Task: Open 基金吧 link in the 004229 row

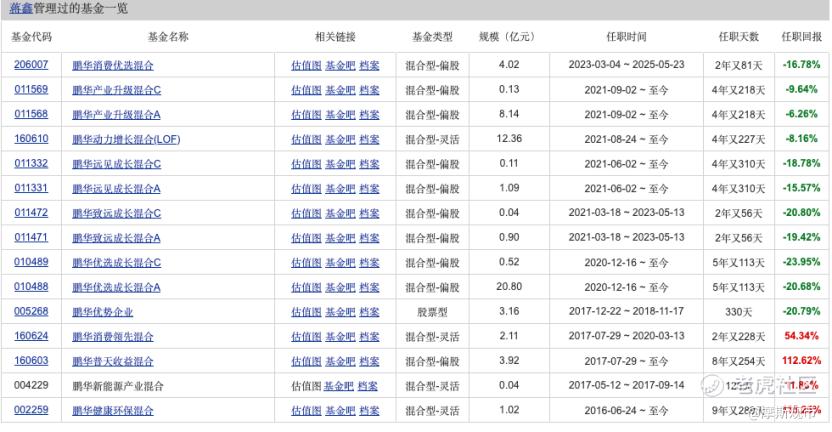Action: coord(339,386)
